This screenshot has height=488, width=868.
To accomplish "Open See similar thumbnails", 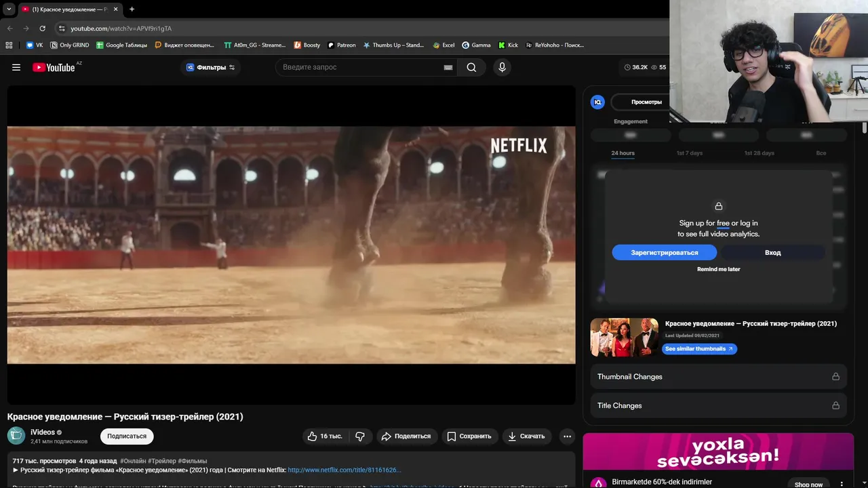I will pyautogui.click(x=699, y=348).
